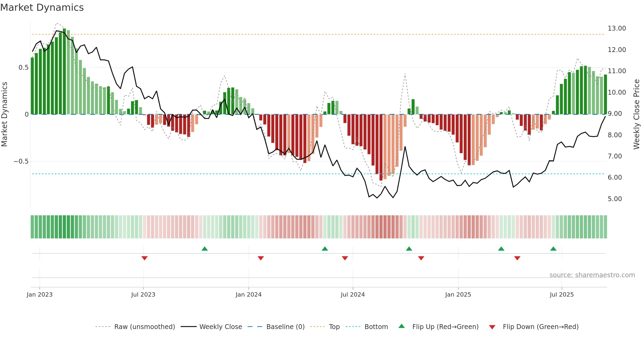
Task: Click the 9.00 price axis label
Action: (x=615, y=114)
